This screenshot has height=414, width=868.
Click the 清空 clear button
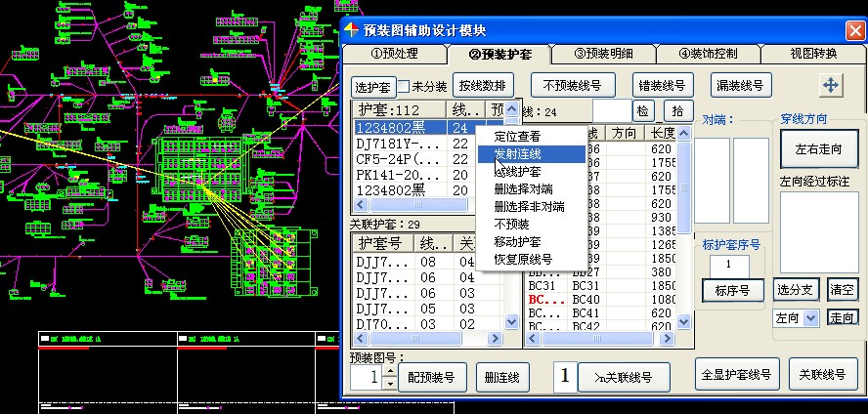pyautogui.click(x=842, y=290)
